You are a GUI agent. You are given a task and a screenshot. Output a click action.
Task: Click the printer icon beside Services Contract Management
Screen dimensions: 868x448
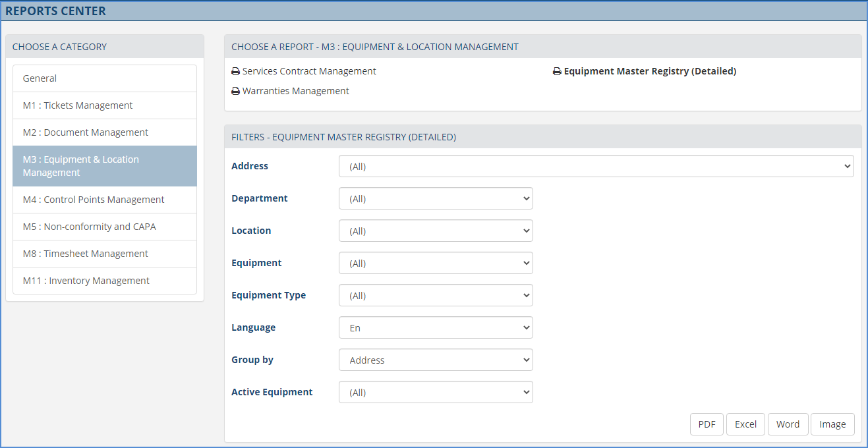(x=235, y=70)
